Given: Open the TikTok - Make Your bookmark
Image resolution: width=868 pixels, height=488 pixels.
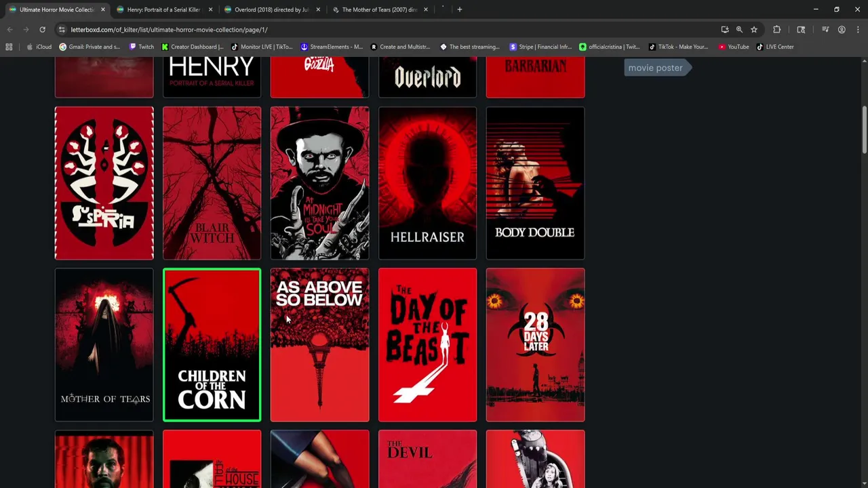Looking at the screenshot, I should click(x=678, y=47).
